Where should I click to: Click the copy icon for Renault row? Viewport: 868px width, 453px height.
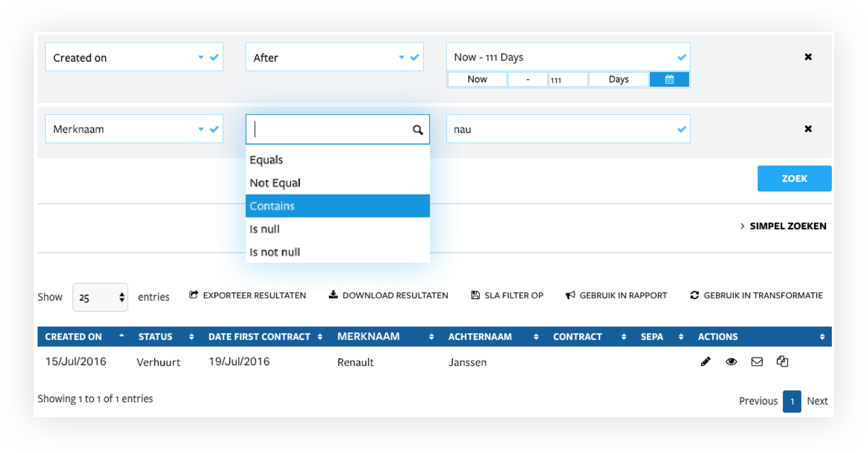pyautogui.click(x=782, y=361)
